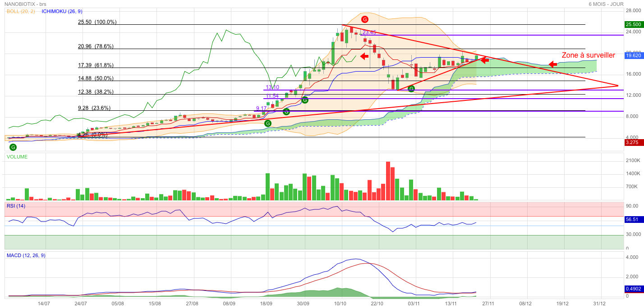Click the 4.26 (0.0%) Fibonacci level label
This screenshot has width=644, height=308.
92,135
